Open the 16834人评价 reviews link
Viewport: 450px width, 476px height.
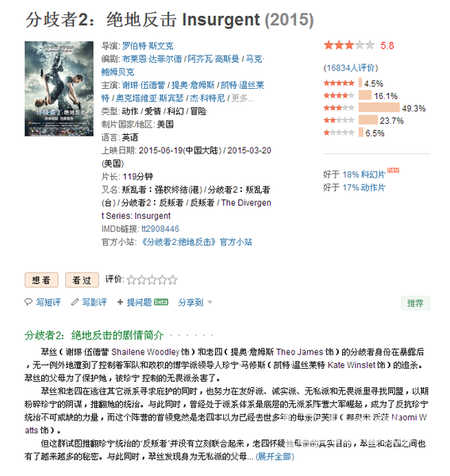click(351, 67)
